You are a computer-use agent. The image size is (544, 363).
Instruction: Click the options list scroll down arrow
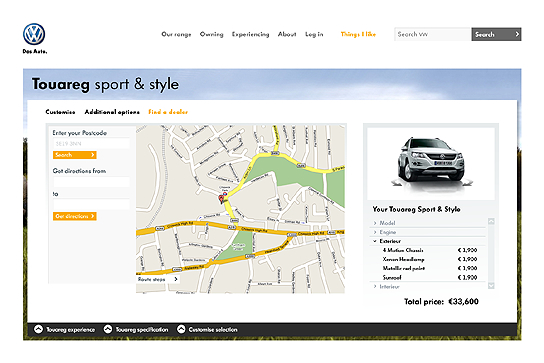491,286
